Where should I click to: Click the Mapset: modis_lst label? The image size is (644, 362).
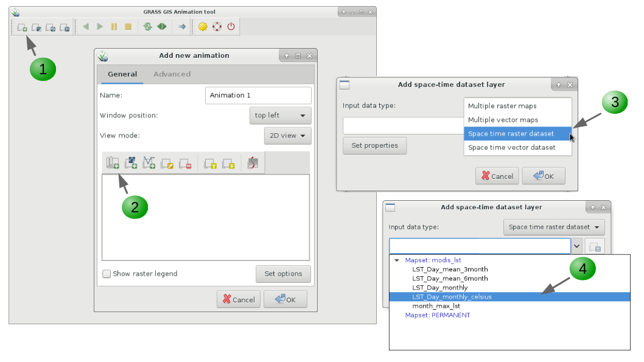(x=433, y=260)
